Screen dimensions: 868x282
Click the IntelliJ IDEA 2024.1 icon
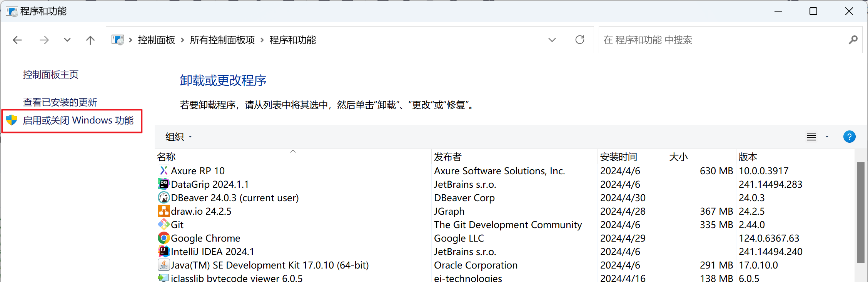pos(164,251)
